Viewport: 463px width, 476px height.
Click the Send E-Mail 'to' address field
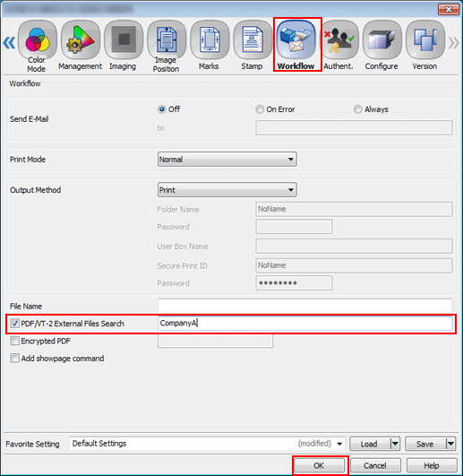point(354,128)
